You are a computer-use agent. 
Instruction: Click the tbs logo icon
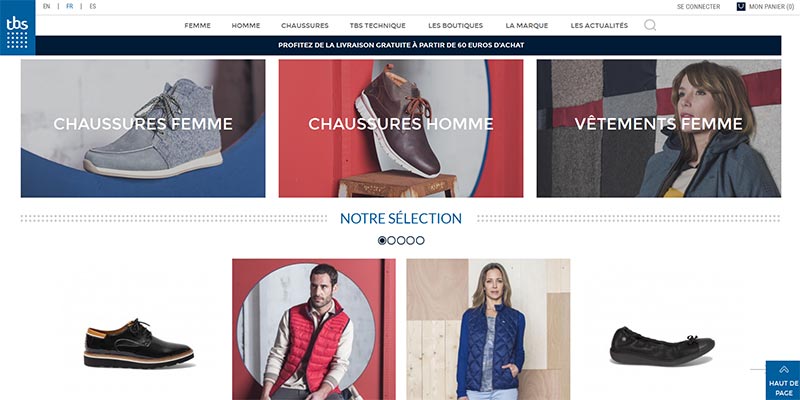click(x=17, y=28)
